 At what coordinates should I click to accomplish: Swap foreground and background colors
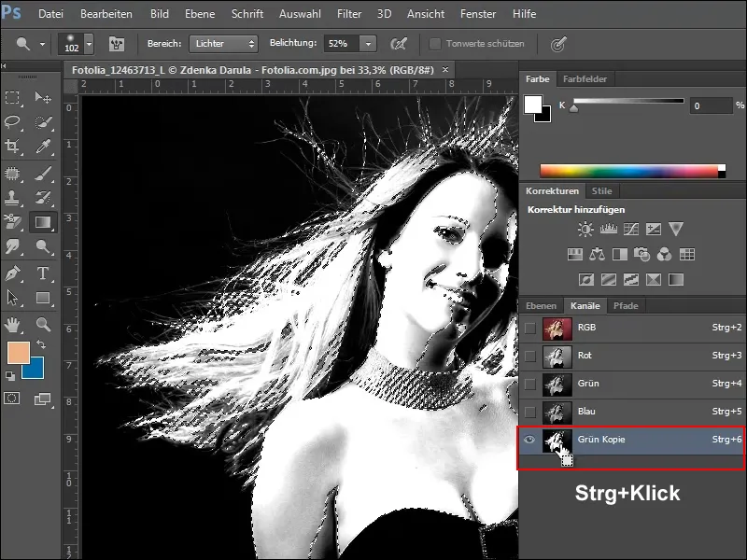41,344
